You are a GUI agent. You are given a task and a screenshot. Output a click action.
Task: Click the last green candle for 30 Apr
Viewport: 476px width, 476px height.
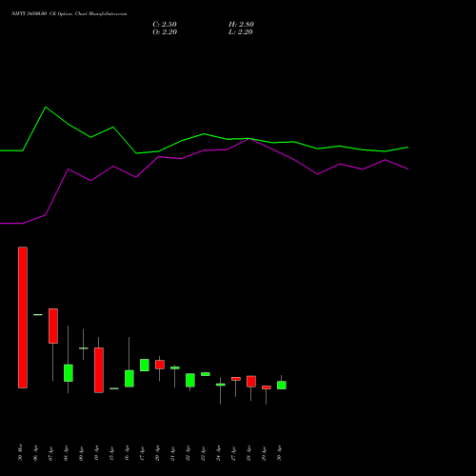coord(282,385)
